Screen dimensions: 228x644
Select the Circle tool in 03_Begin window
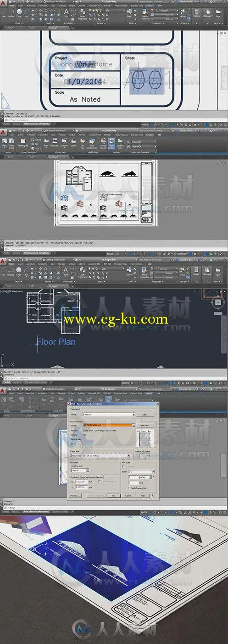coord(20,14)
